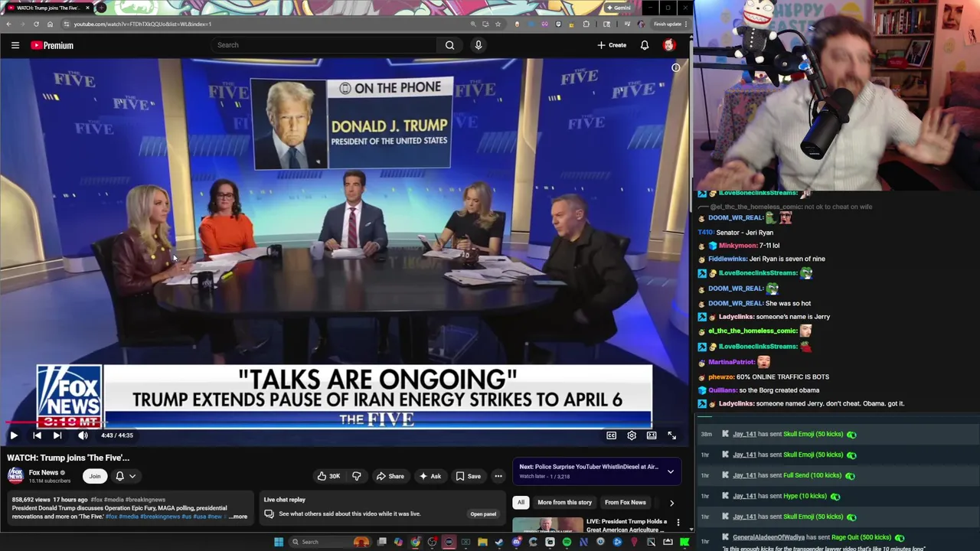Click the info card icon on the video
This screenshot has height=551, width=980.
[675, 68]
